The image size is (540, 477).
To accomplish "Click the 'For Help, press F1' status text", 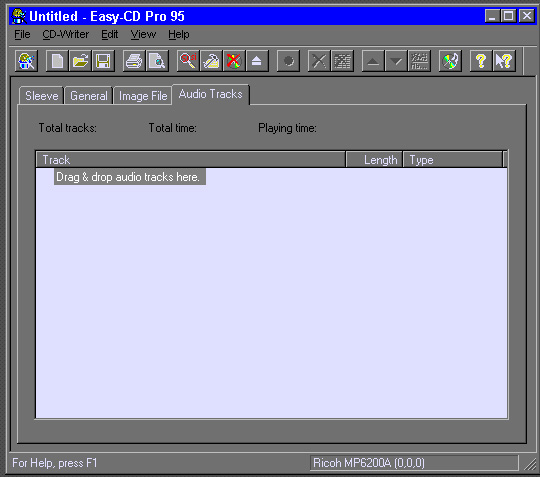I will (55, 463).
